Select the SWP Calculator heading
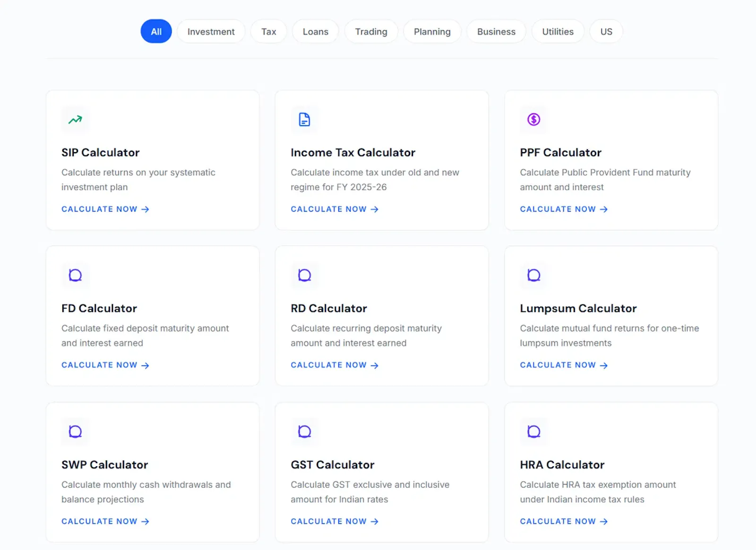 tap(105, 465)
